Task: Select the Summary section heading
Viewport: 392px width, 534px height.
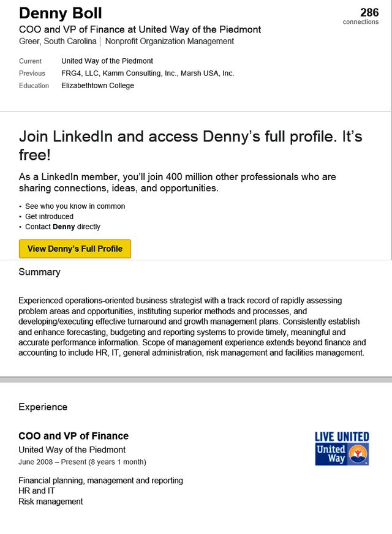Action: click(x=39, y=272)
